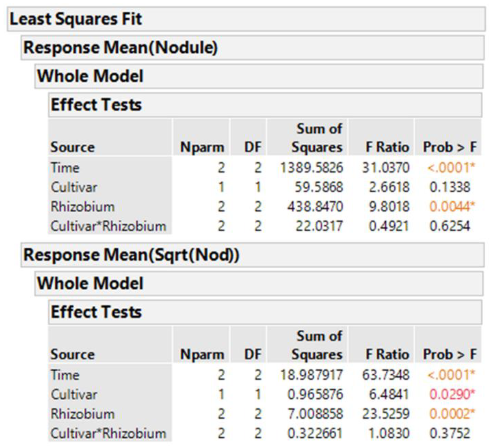Collapse Effect Tests under Response Mean(Nodule)
495x448 pixels.
[96, 105]
